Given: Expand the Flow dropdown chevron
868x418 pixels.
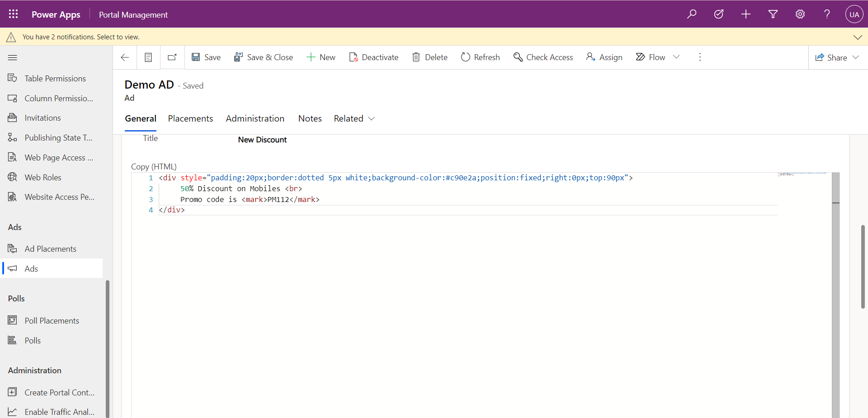Looking at the screenshot, I should 676,57.
